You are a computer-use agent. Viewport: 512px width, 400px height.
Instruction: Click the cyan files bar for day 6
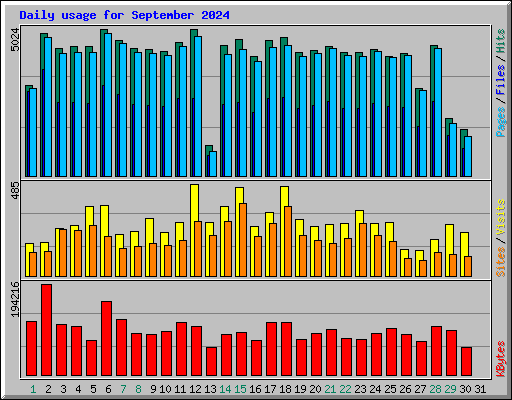[108, 105]
